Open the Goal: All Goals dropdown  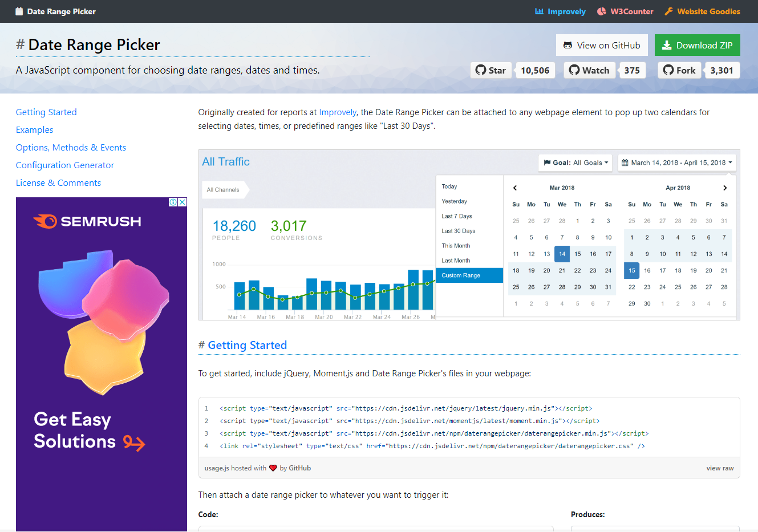coord(575,163)
